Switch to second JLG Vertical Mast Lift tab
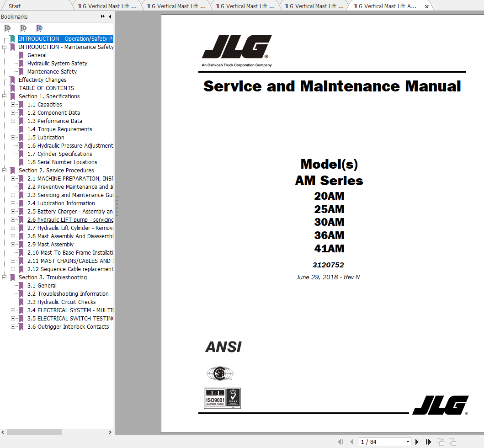484x448 pixels. [x=176, y=6]
